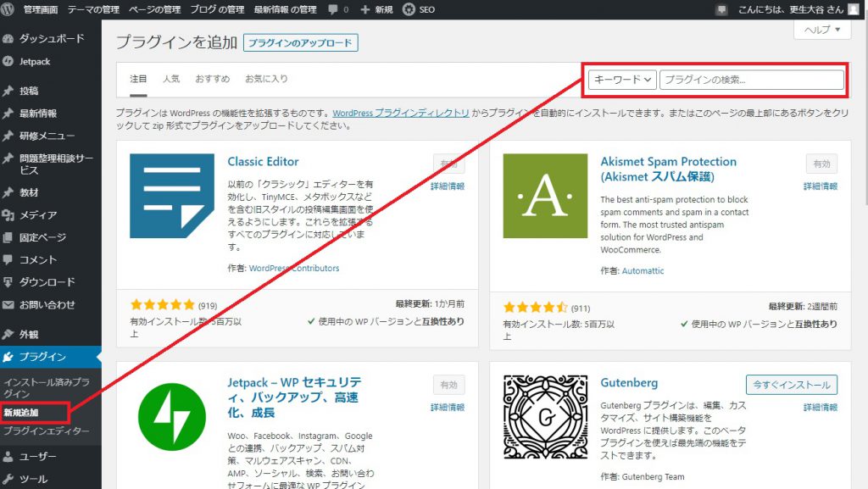Open the SEO gear icon in admin bar
The image size is (868, 489).
pos(409,9)
